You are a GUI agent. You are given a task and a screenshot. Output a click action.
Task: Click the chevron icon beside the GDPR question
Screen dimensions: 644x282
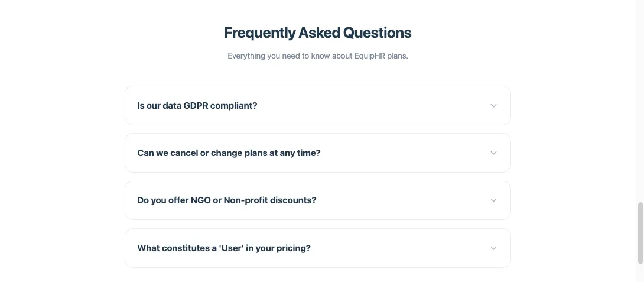pos(493,106)
